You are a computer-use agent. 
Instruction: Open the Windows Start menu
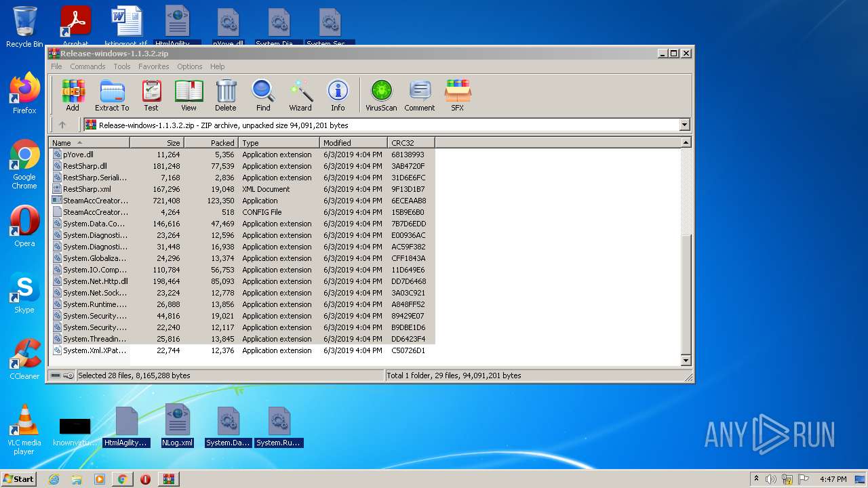[19, 479]
